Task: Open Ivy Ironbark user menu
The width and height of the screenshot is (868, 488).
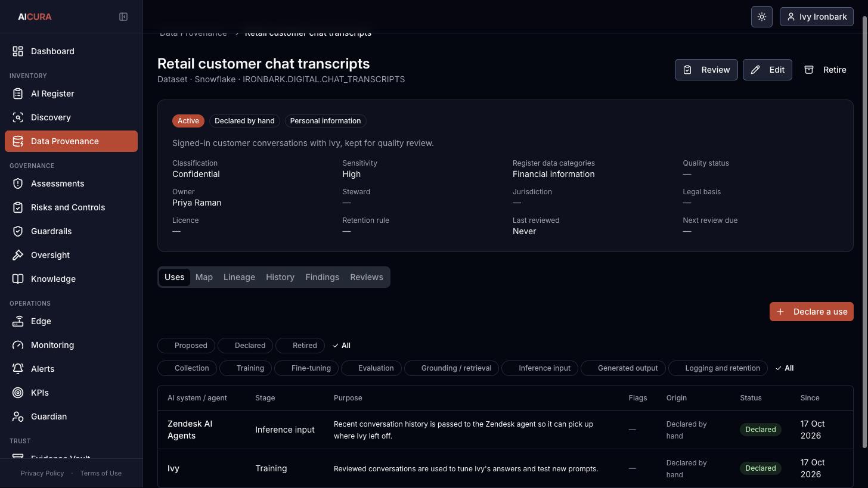Action: 817,17
